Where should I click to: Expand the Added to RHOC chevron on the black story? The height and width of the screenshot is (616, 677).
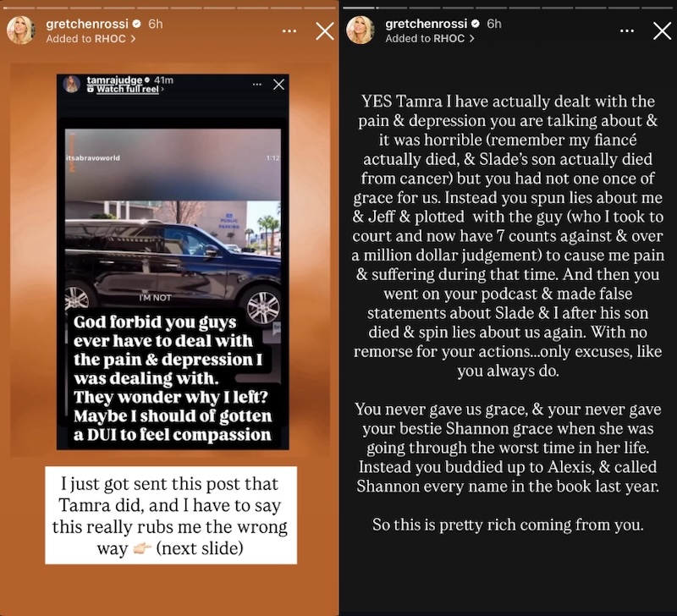(471, 39)
